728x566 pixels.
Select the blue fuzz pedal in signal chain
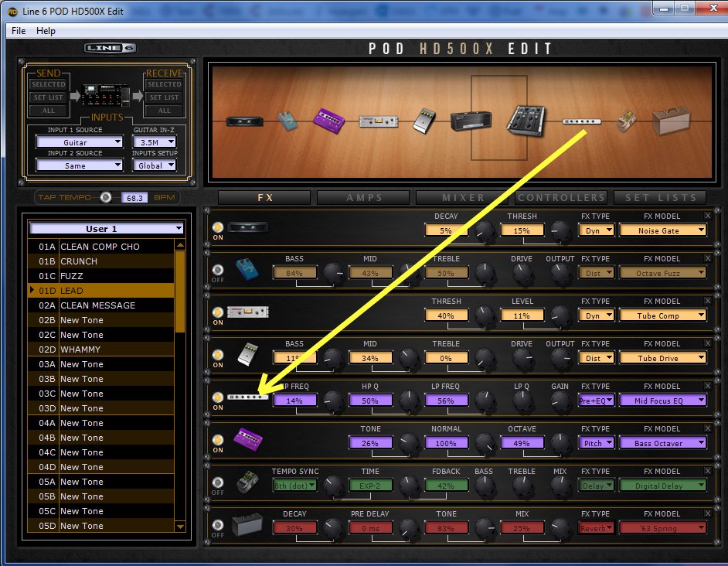pos(287,121)
